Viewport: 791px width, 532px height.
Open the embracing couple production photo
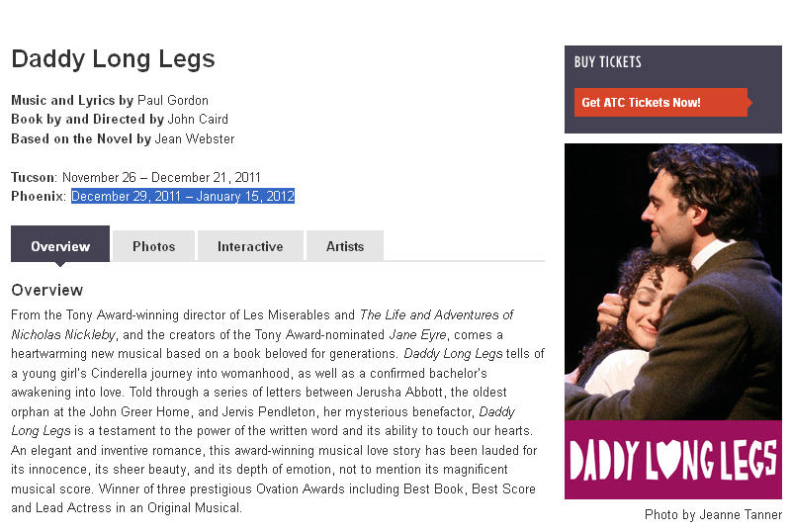pos(672,282)
